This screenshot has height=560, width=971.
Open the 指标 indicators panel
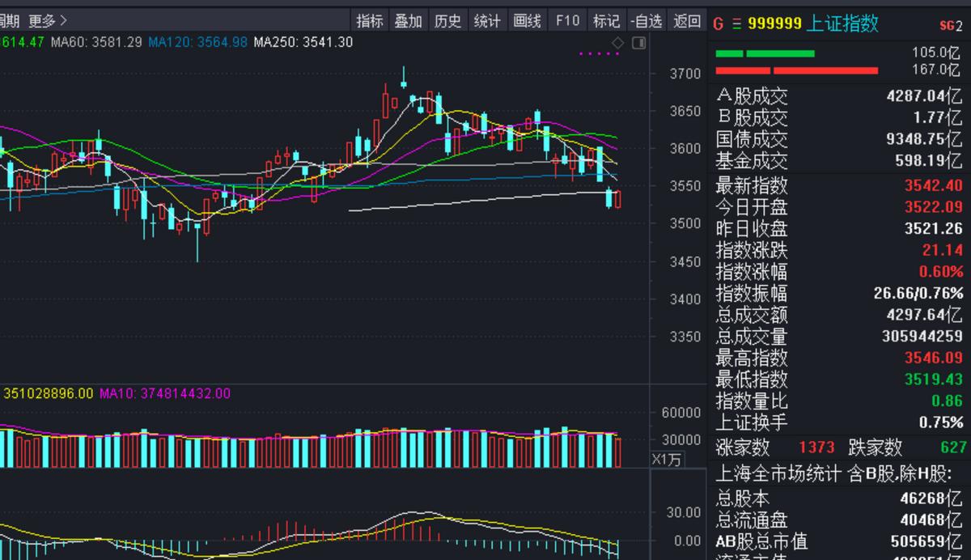[x=370, y=21]
